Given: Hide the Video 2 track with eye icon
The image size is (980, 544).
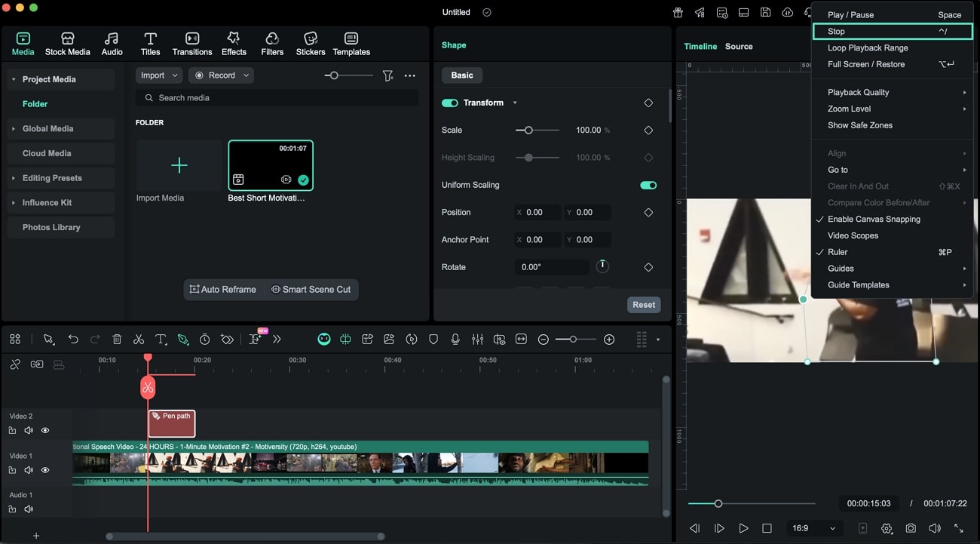Looking at the screenshot, I should [45, 431].
